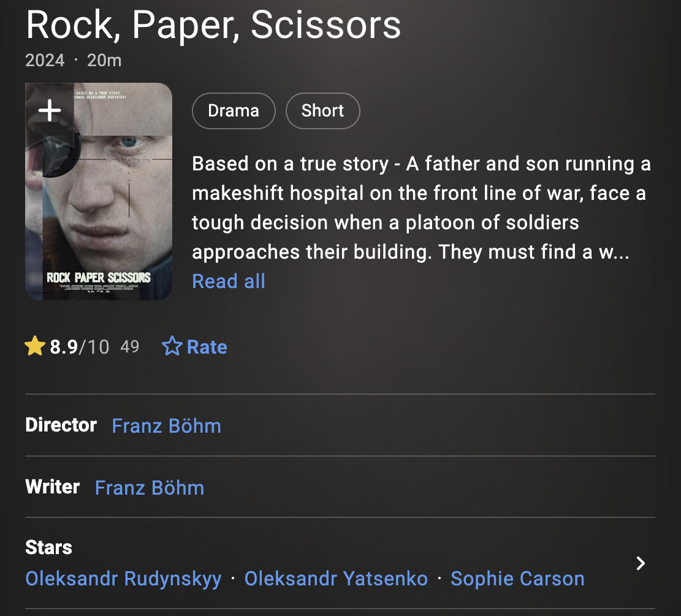Click the Stars heading label

[49, 547]
